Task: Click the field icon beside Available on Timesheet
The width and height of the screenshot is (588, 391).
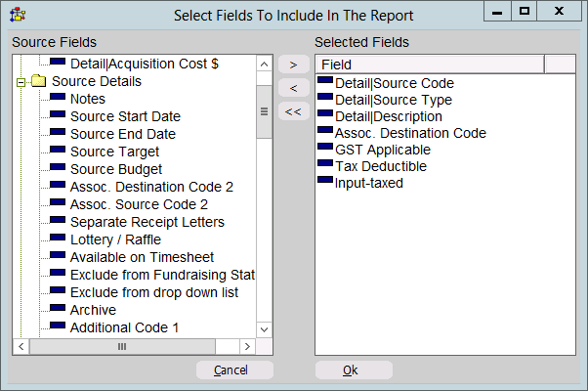Action: coord(58,255)
